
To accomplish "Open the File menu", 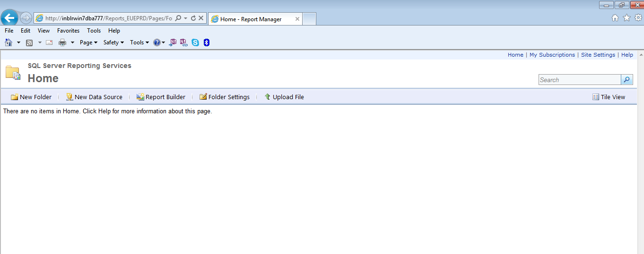I will coord(9,31).
